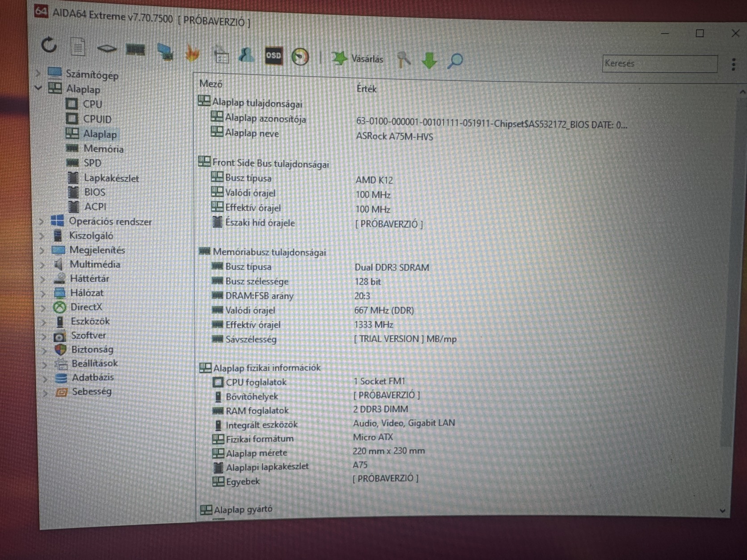Click the Dual DDR3 SDRAM value
The height and width of the screenshot is (560, 747).
[x=392, y=267]
